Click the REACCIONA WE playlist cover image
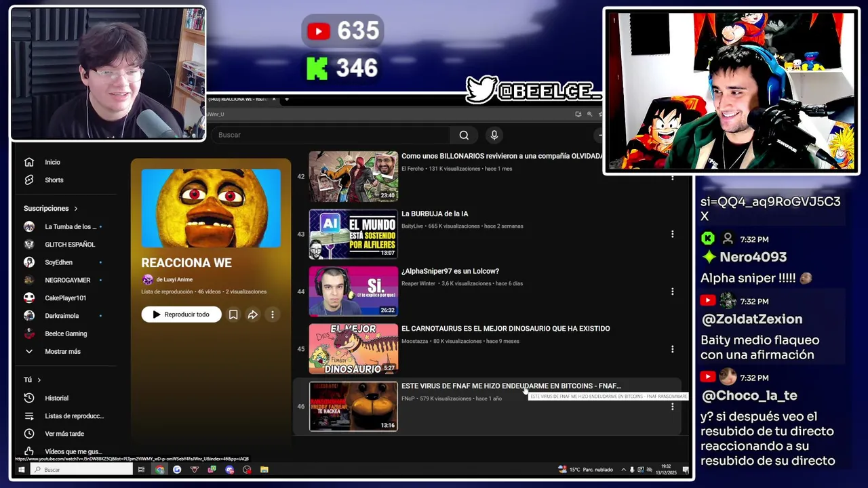 (211, 208)
